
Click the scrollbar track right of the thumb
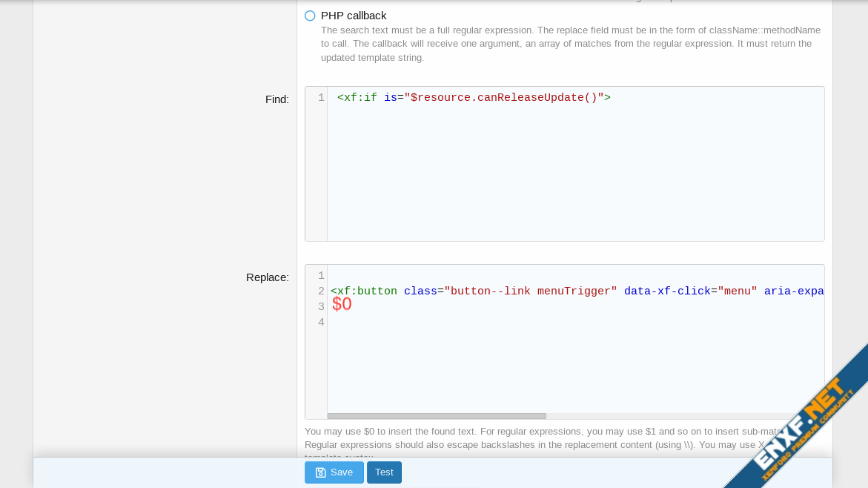point(667,416)
